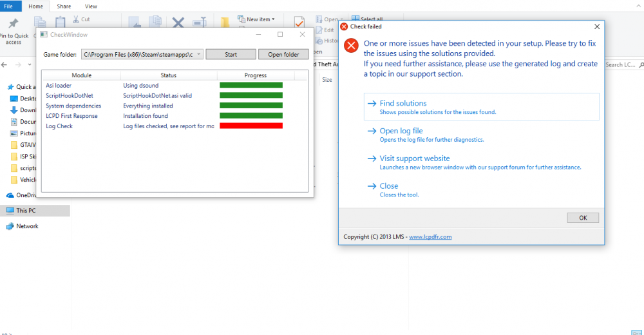Select Network in Explorer sidebar
The width and height of the screenshot is (644, 335).
pos(23,226)
